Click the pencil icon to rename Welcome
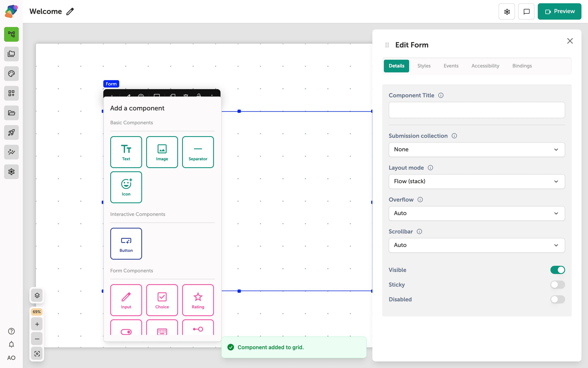 [70, 11]
